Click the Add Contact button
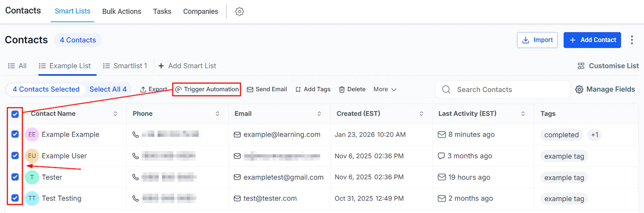 click(592, 40)
